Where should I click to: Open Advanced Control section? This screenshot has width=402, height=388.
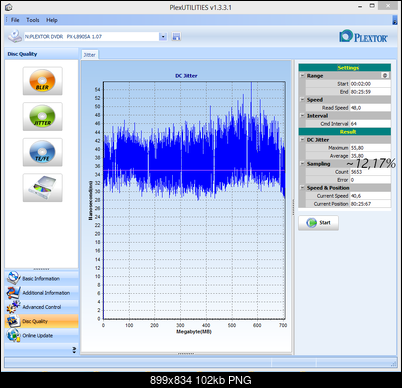point(42,307)
